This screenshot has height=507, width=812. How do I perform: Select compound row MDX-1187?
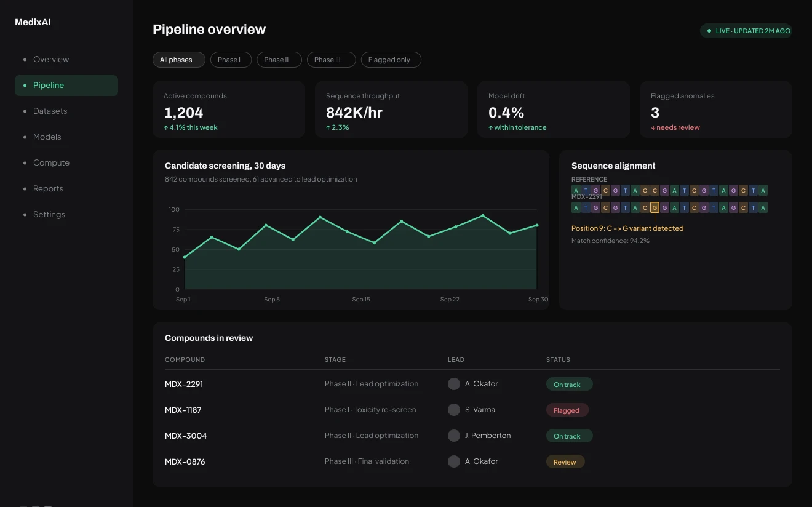click(x=472, y=410)
